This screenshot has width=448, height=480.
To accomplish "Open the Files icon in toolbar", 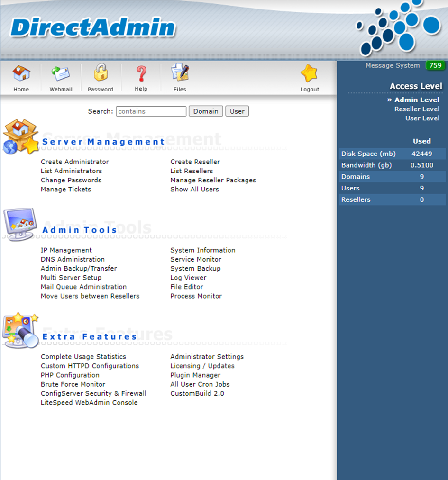I will click(180, 73).
